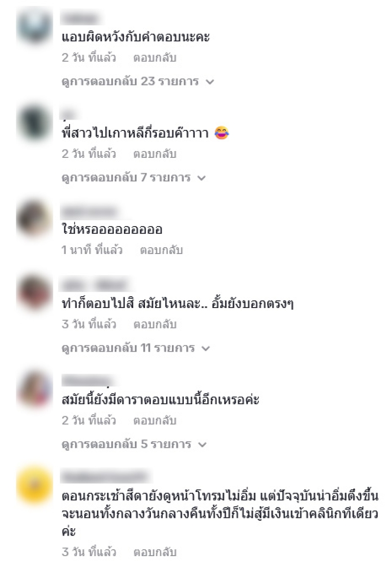Screen dimensions: 392x562
Task: Reply to the ทำก็ตอบไปสิ comment
Action: [x=155, y=324]
